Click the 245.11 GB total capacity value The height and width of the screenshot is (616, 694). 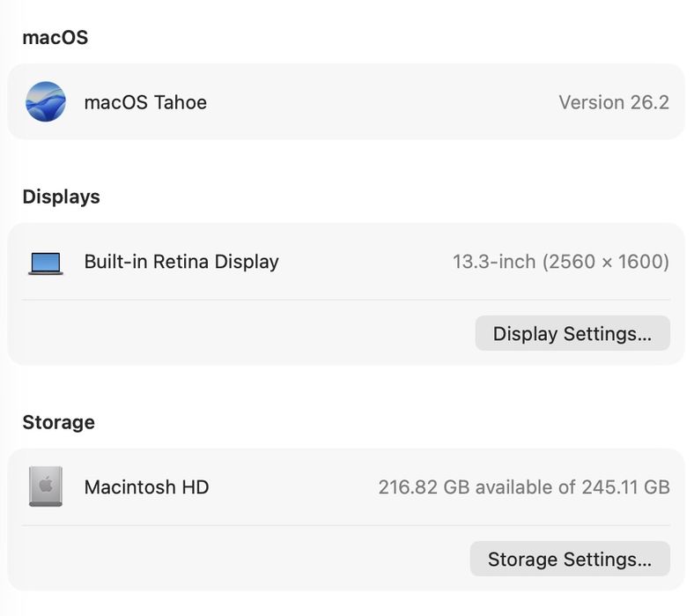(x=625, y=486)
